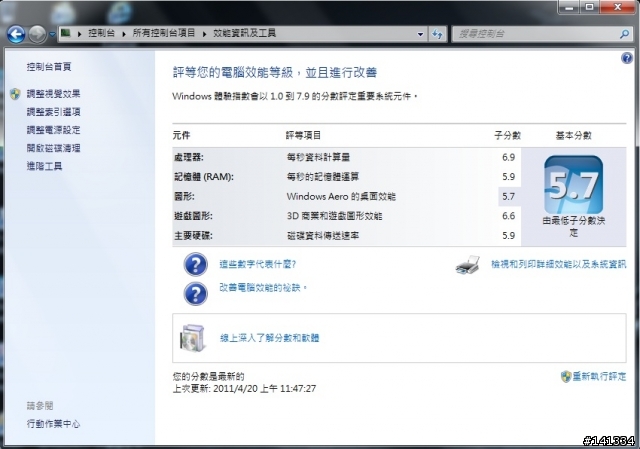The image size is (640, 449).
Task: Open 改善電腦效能的秘訣 link
Action: (263, 288)
